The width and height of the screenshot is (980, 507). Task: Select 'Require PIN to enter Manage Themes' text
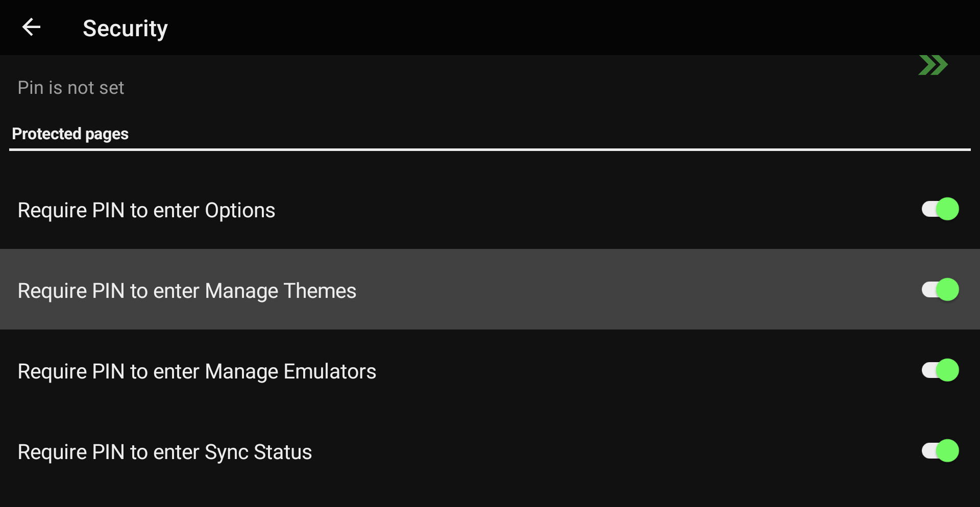(187, 291)
